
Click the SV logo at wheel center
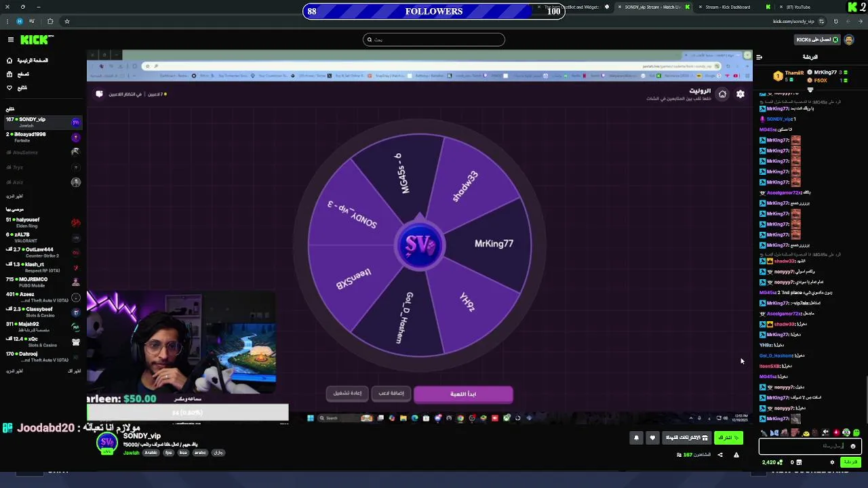tap(420, 245)
